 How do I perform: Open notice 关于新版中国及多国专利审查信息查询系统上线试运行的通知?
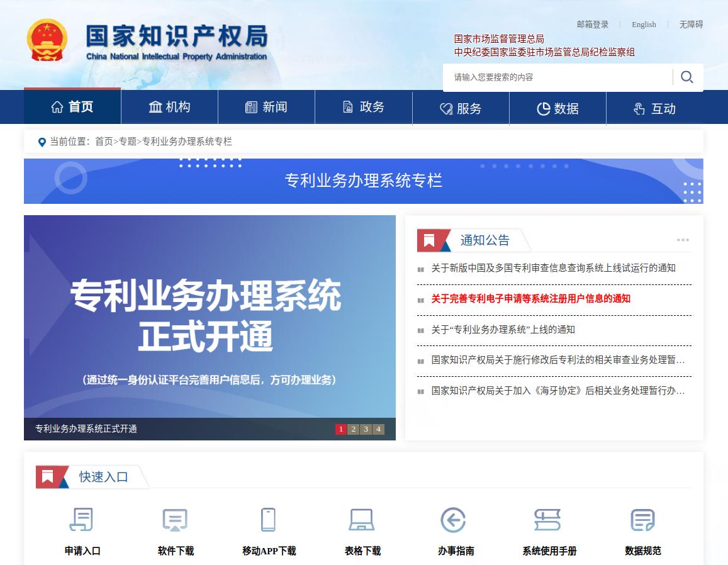coord(554,268)
